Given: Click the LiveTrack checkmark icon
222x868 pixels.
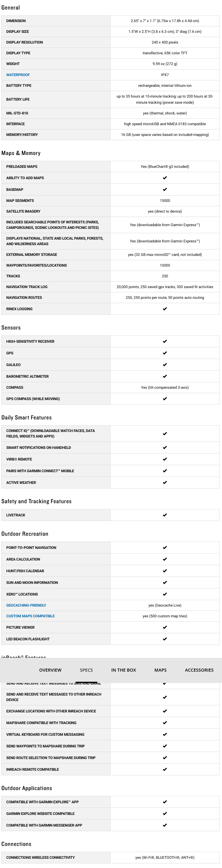Looking at the screenshot, I should click(x=165, y=515).
